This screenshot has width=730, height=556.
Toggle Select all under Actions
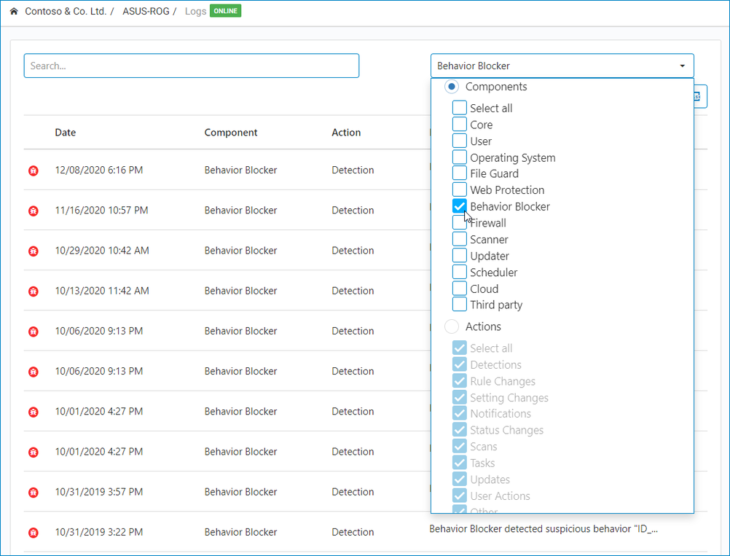pyautogui.click(x=460, y=348)
